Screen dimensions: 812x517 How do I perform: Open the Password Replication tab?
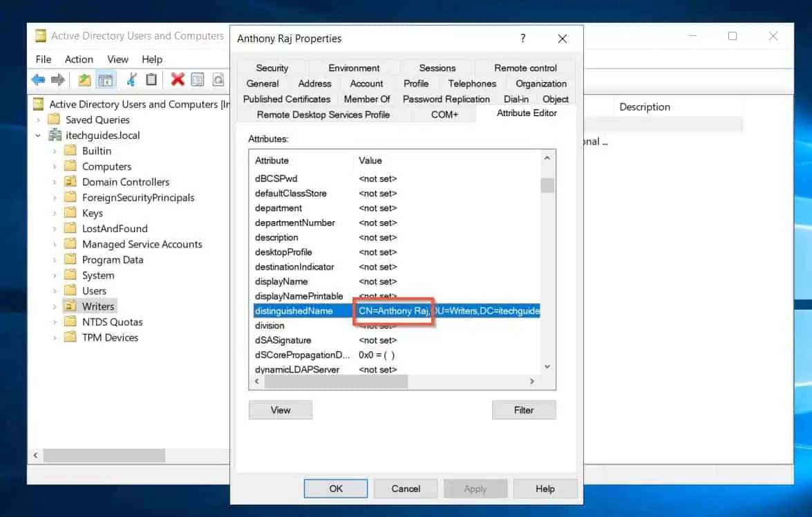(446, 99)
